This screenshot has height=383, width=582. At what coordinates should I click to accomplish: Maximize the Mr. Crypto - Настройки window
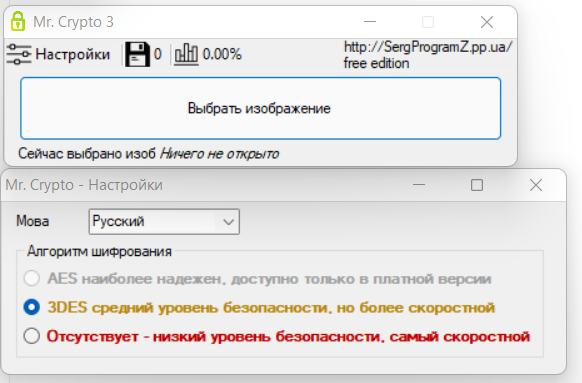(477, 185)
